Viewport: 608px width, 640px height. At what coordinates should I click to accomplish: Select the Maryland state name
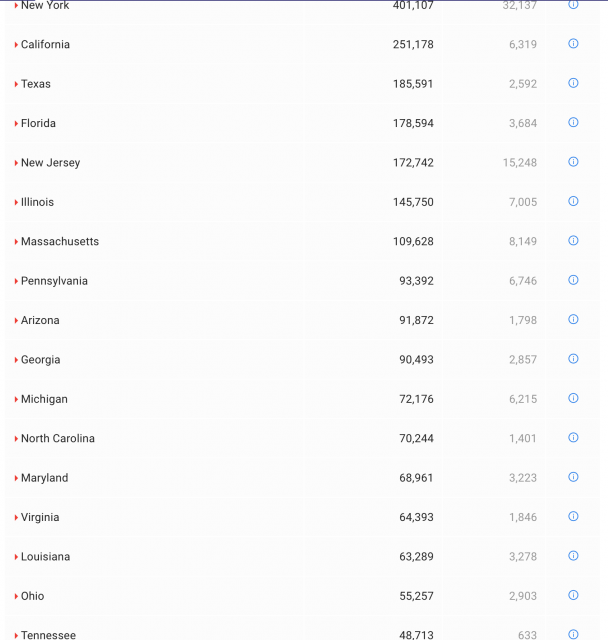[44, 478]
